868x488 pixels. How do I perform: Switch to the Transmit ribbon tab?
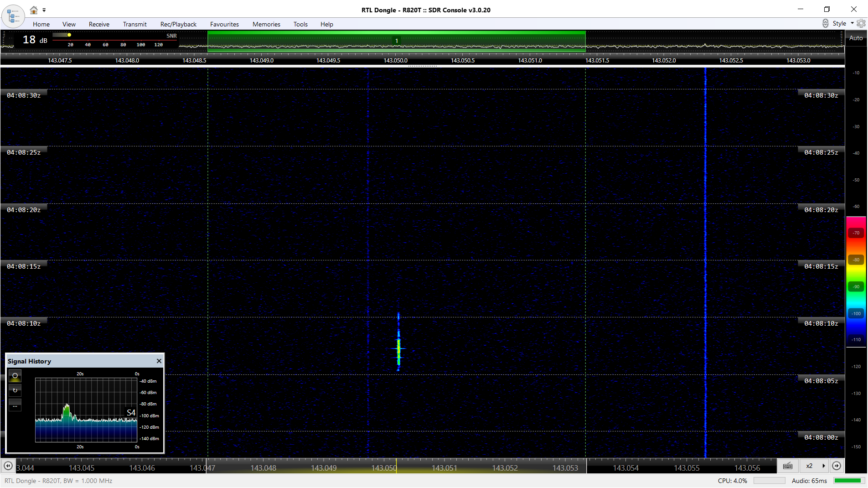point(134,24)
